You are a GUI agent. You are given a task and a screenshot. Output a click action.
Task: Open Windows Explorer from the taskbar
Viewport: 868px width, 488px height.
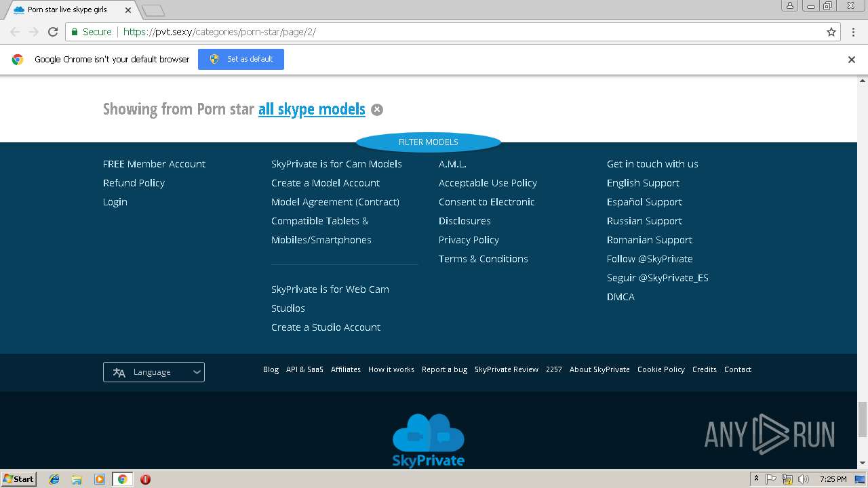coord(77,479)
